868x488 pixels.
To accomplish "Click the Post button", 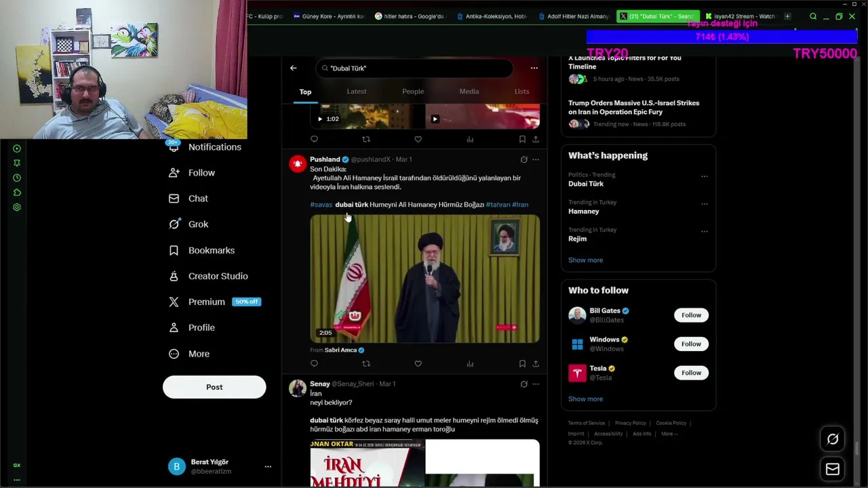I will click(214, 387).
